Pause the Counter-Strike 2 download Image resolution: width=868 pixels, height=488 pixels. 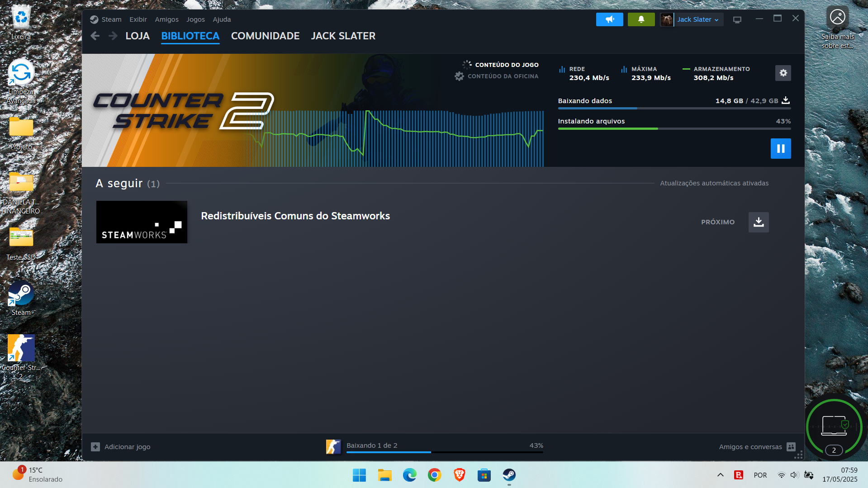tap(781, 148)
